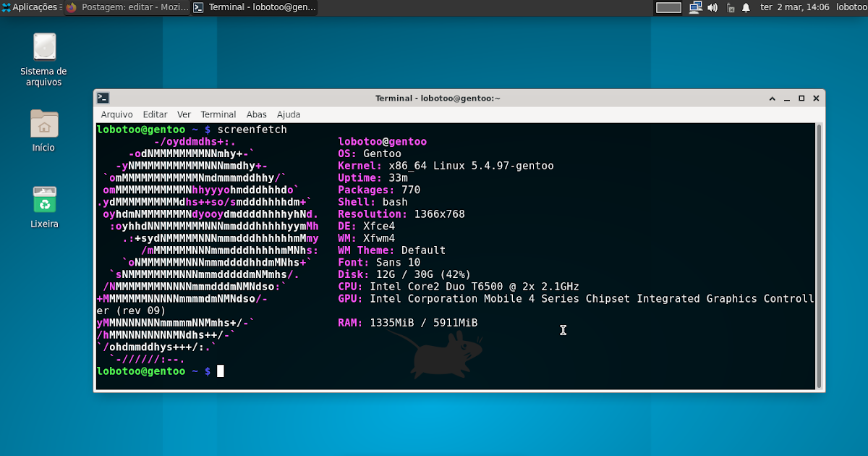The height and width of the screenshot is (456, 868).
Task: Open the lobotoo user menu
Action: [x=851, y=7]
